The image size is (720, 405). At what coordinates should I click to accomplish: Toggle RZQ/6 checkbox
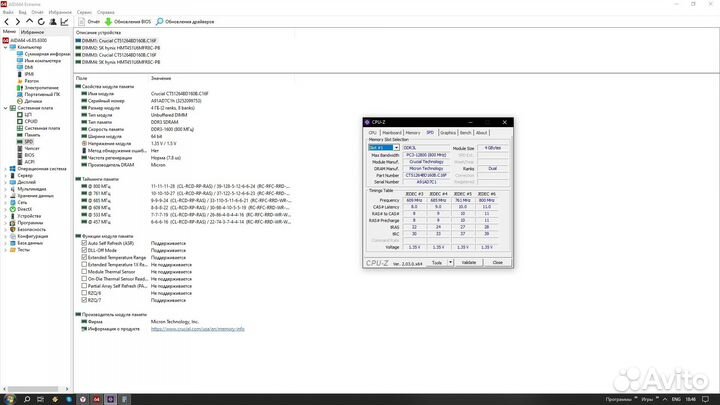(x=84, y=292)
